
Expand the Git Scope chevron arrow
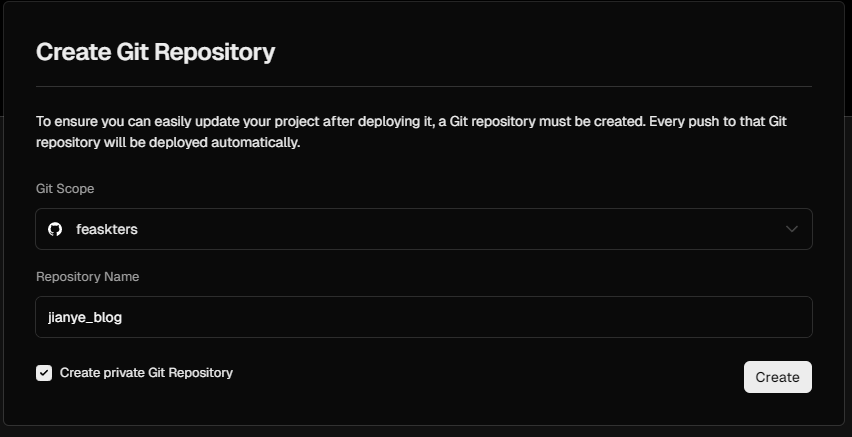pyautogui.click(x=792, y=229)
